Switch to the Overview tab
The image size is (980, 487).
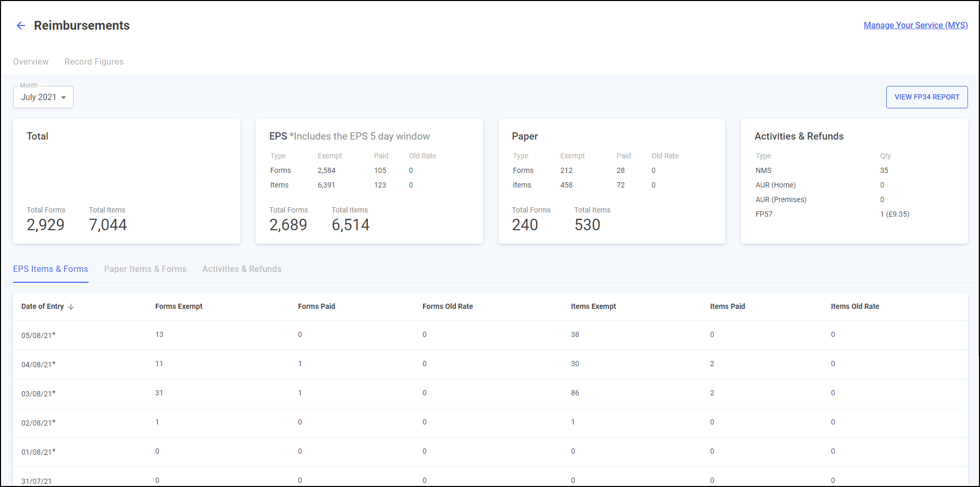coord(31,61)
